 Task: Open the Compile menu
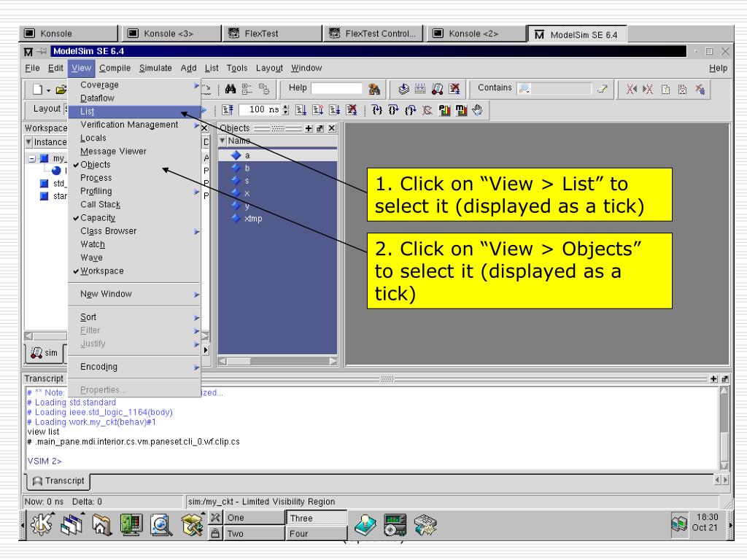[x=115, y=68]
